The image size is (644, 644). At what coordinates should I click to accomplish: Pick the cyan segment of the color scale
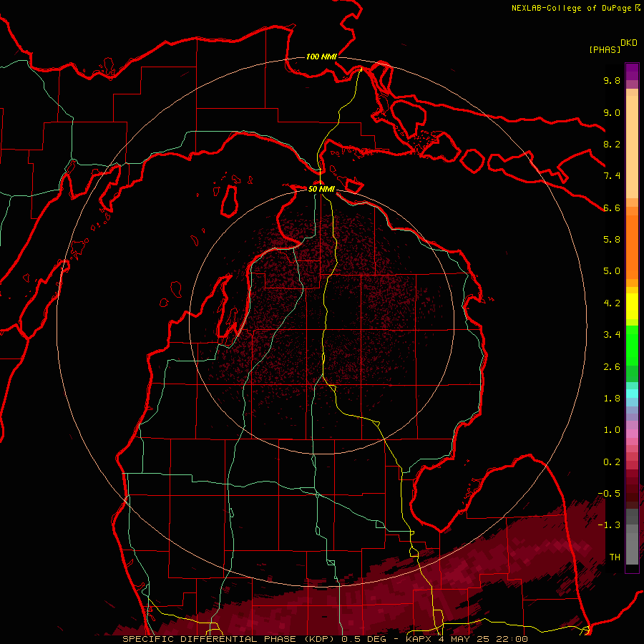[632, 393]
